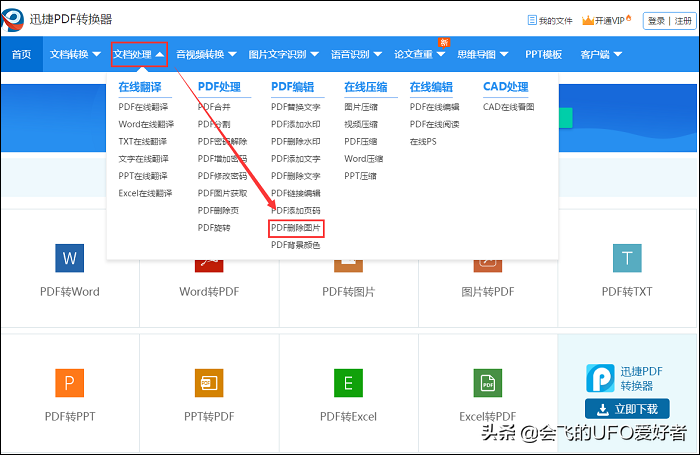Viewport: 700px width, 455px height.
Task: Select PDF添加页码 menu entry
Action: click(296, 210)
